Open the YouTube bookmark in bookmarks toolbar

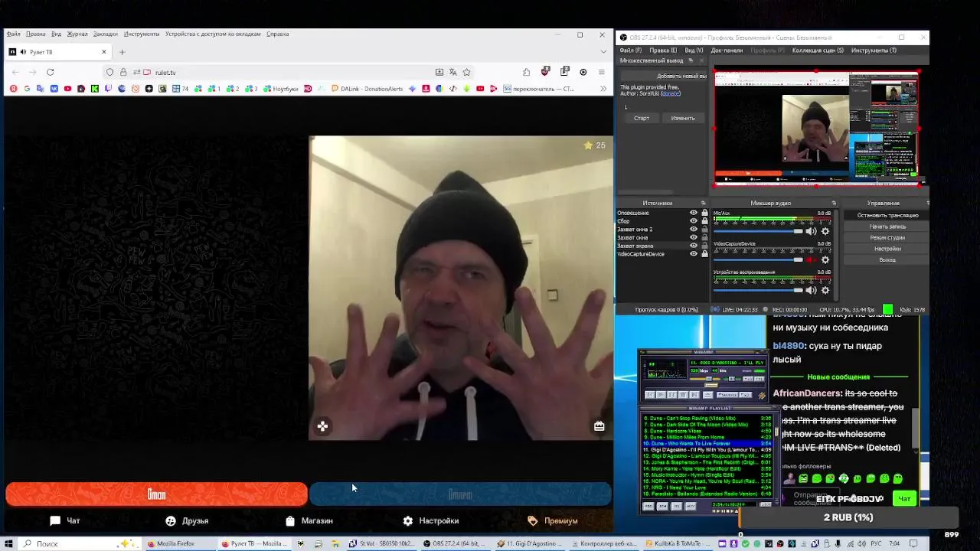click(67, 89)
